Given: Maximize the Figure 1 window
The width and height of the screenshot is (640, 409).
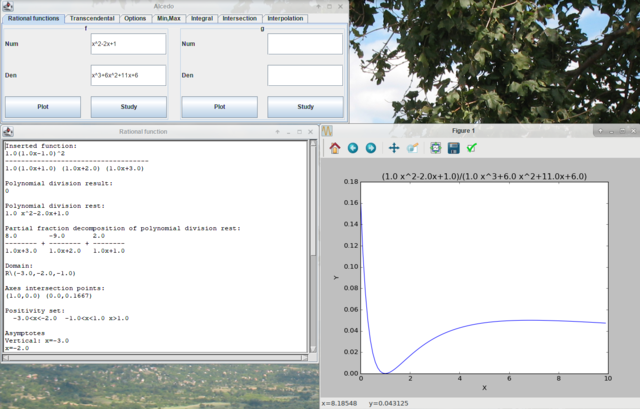Looking at the screenshot, I should (622, 131).
